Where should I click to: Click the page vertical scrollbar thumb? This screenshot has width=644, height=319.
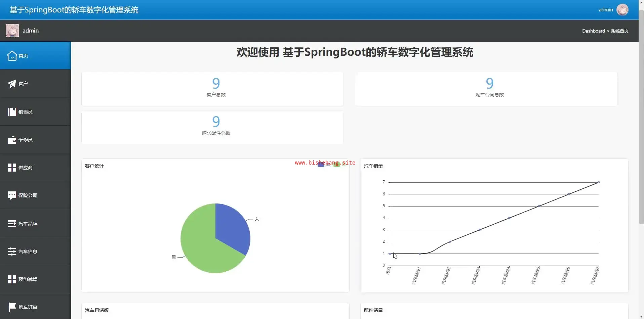641,118
